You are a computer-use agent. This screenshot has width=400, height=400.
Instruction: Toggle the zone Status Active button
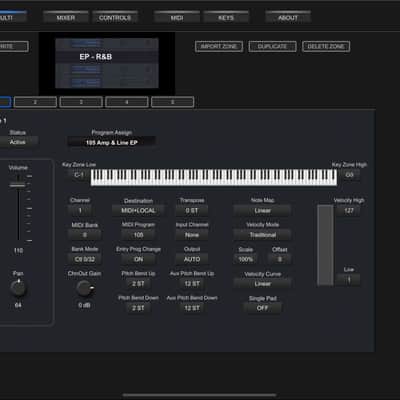click(x=18, y=142)
